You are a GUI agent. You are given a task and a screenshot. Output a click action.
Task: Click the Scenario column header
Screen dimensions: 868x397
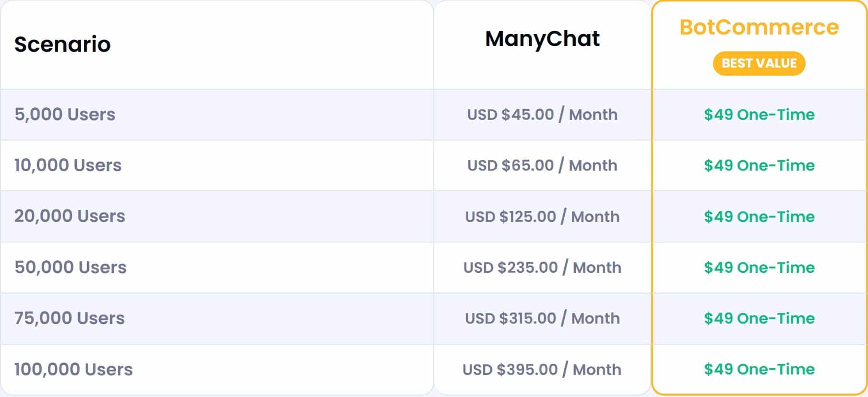pyautogui.click(x=62, y=44)
